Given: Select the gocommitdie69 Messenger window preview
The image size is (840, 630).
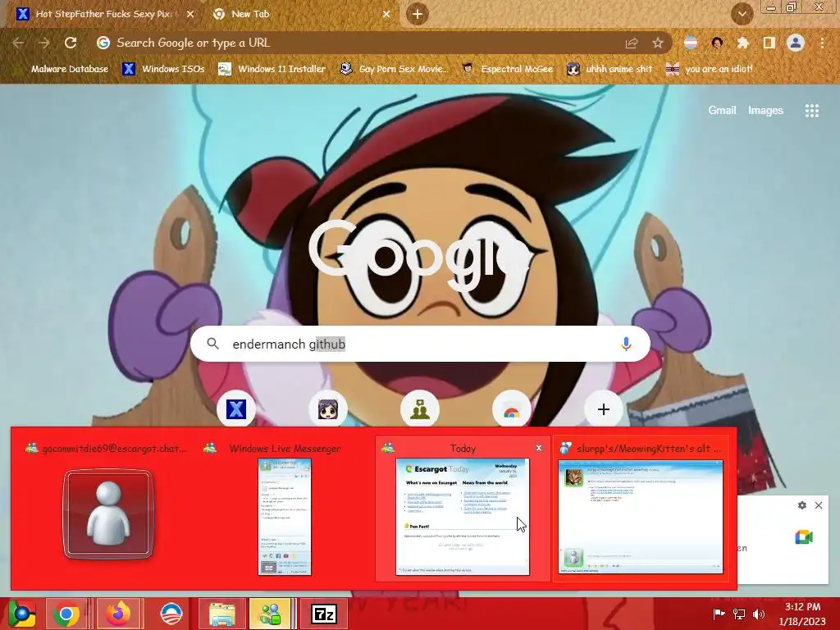Looking at the screenshot, I should 107,507.
